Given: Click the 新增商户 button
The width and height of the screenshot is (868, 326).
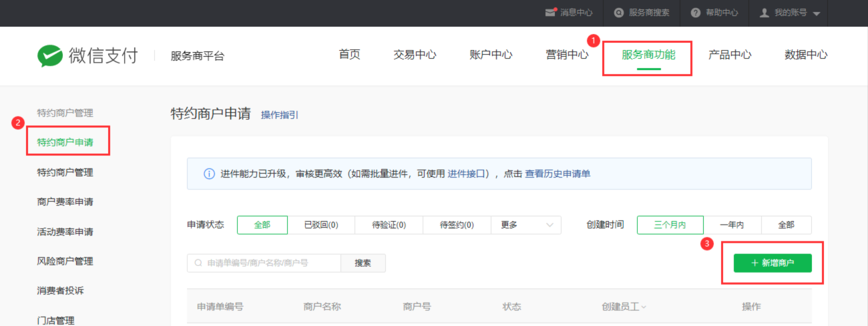Looking at the screenshot, I should [x=773, y=263].
